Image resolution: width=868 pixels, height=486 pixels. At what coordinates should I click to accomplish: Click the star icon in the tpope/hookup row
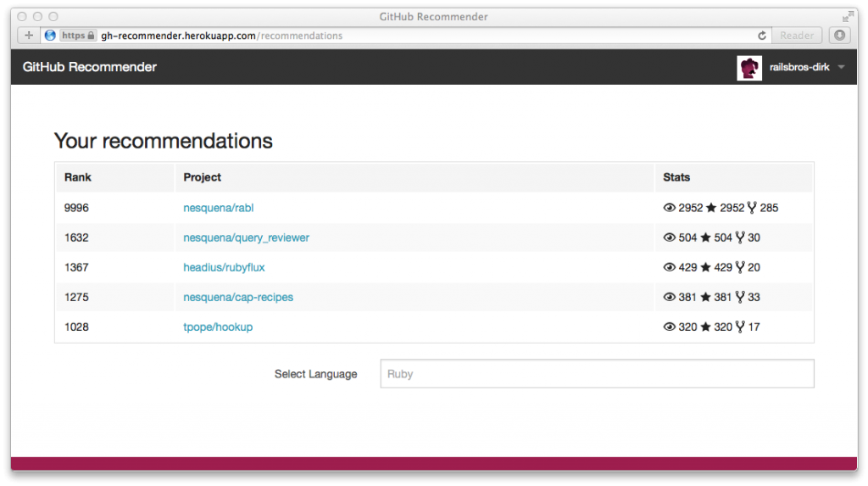(x=705, y=327)
